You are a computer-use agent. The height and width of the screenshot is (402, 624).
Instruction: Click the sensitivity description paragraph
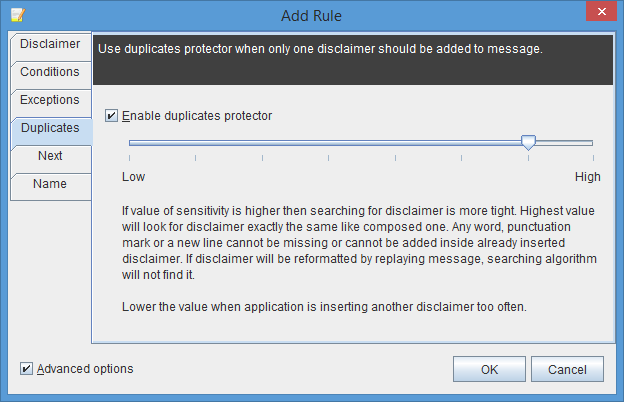(x=359, y=243)
